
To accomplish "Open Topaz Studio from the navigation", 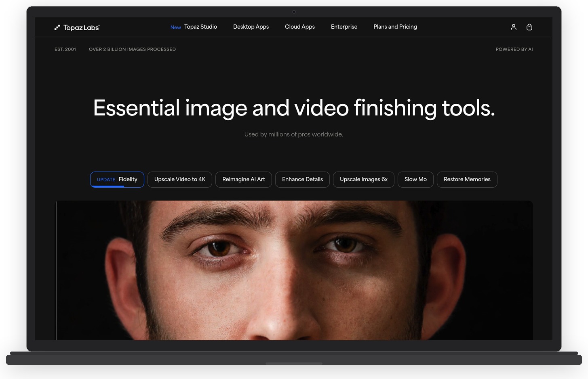I will (x=200, y=27).
